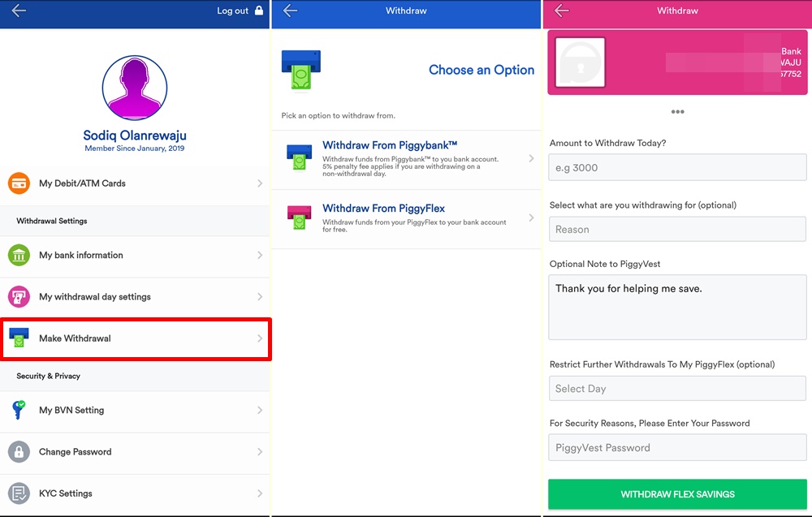Viewport: 812px width, 517px height.
Task: Open My withdrawal day settings
Action: coord(135,296)
